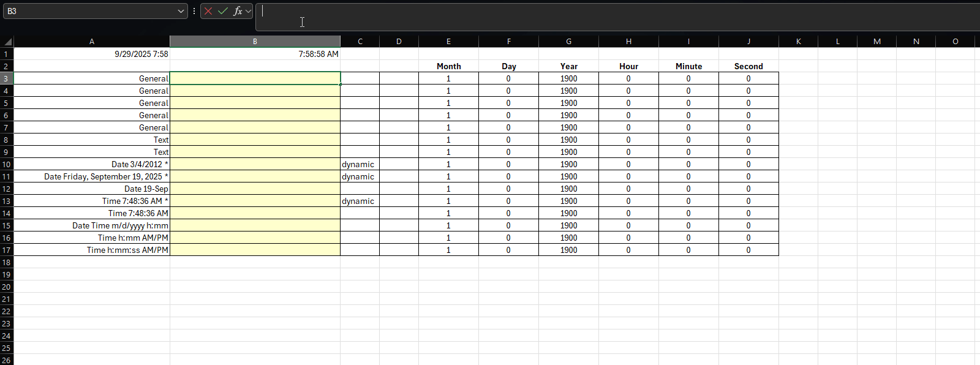Select the Month header cell
This screenshot has width=980, height=365.
tap(448, 66)
